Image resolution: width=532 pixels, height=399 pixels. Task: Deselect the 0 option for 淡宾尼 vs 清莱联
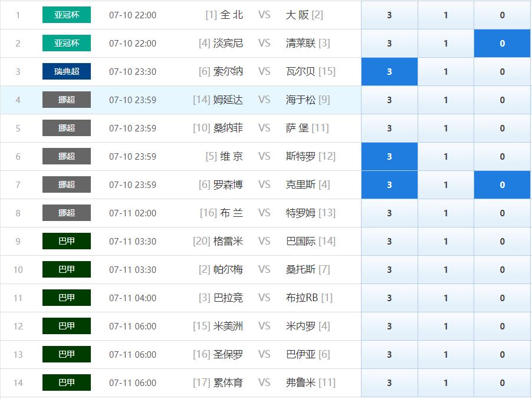coord(502,44)
